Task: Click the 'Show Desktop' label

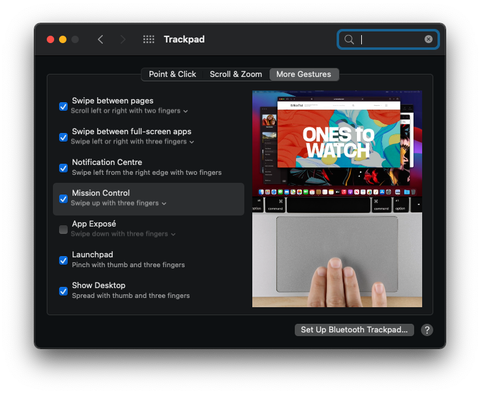Action: tap(99, 285)
